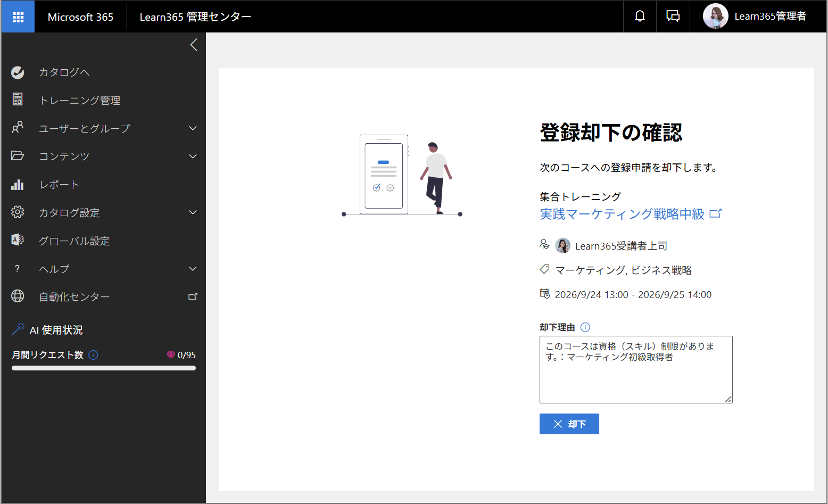Click the Learn365受講者上司 avatar
This screenshot has height=504, width=828.
(x=562, y=245)
